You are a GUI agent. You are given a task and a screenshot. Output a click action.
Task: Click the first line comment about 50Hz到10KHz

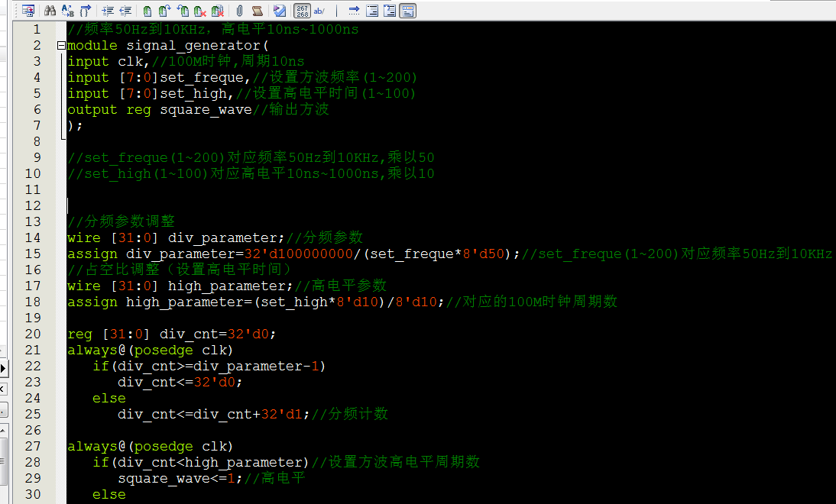point(212,29)
